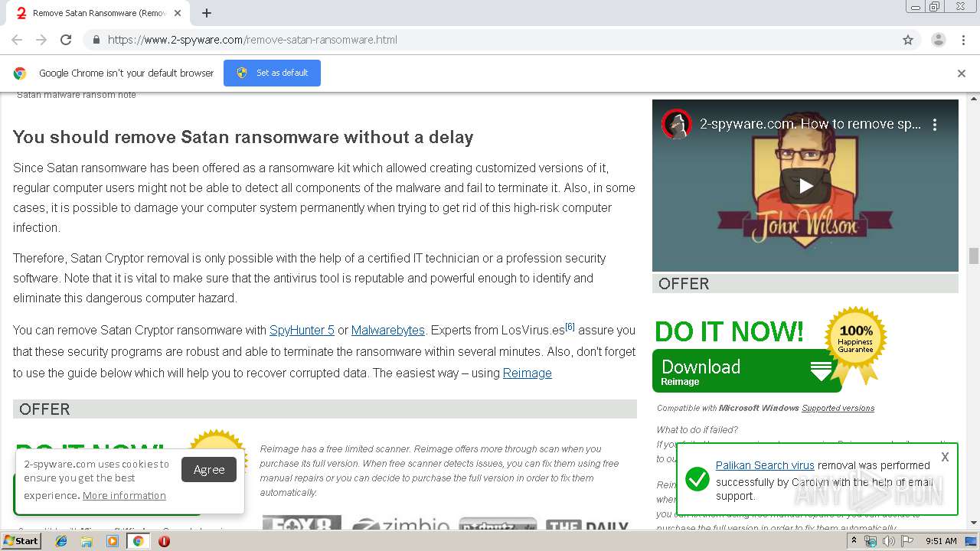
Task: Click the zimbio logo thumbnail
Action: (401, 524)
